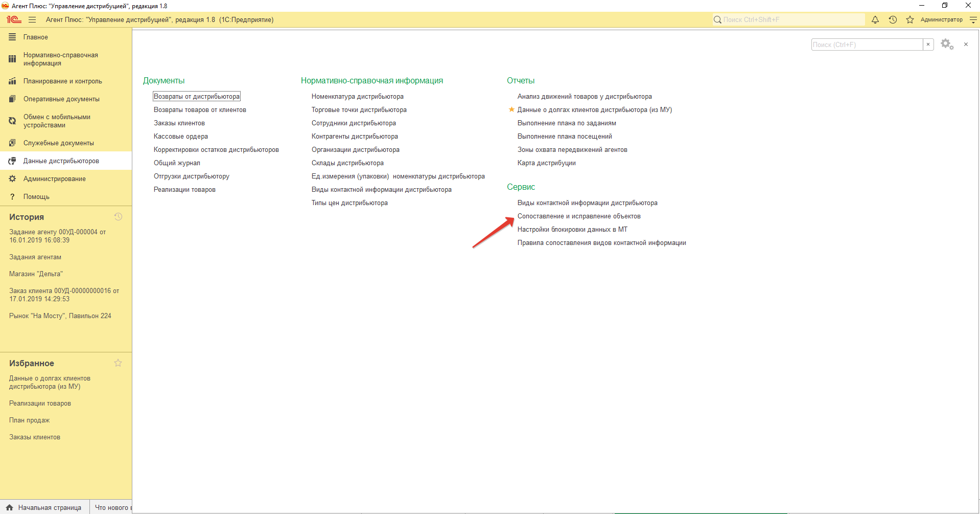The height and width of the screenshot is (514, 980).
Task: Focus the global search Ctrl+Shift+F field
Action: click(x=789, y=19)
